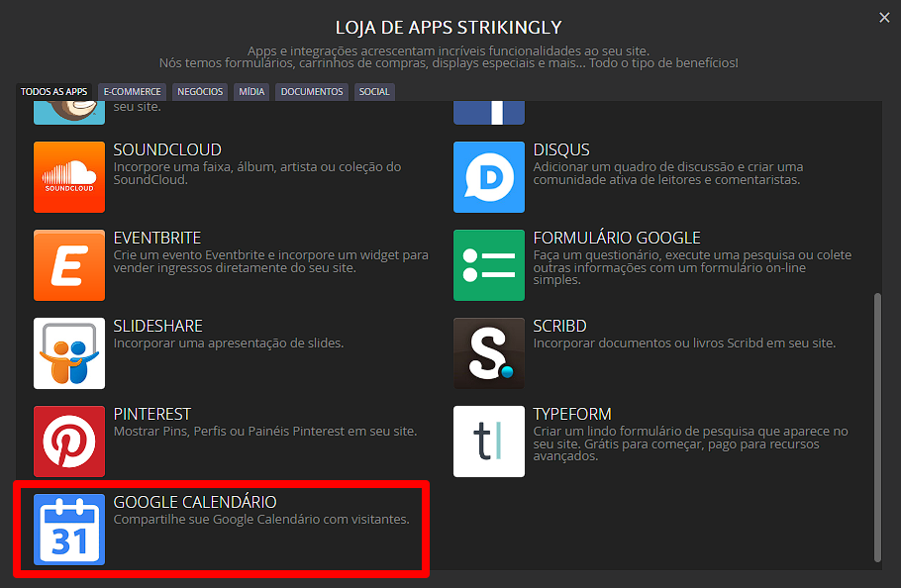Click the FORMULÁRIO GOOGLE title
This screenshot has width=901, height=588.
tap(617, 238)
